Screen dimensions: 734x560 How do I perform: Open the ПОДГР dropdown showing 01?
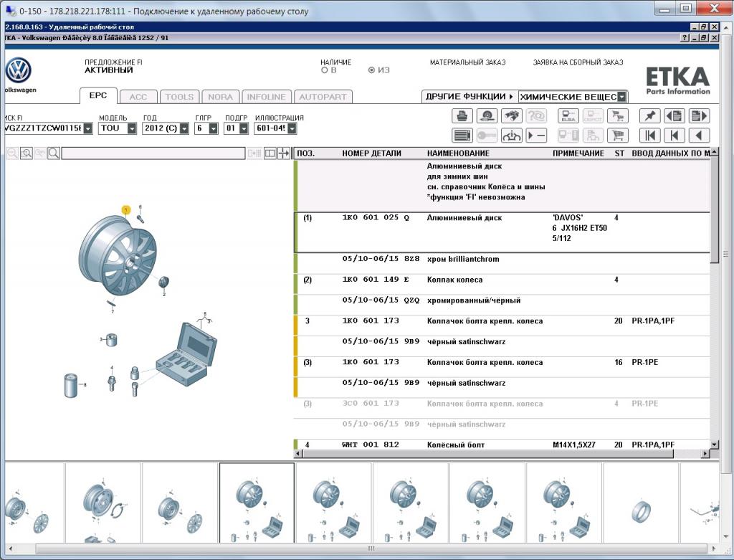point(244,128)
